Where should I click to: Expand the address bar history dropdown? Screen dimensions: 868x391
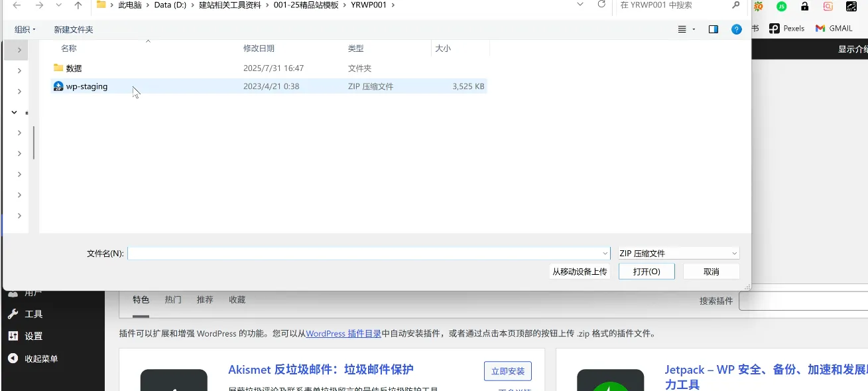(x=580, y=5)
